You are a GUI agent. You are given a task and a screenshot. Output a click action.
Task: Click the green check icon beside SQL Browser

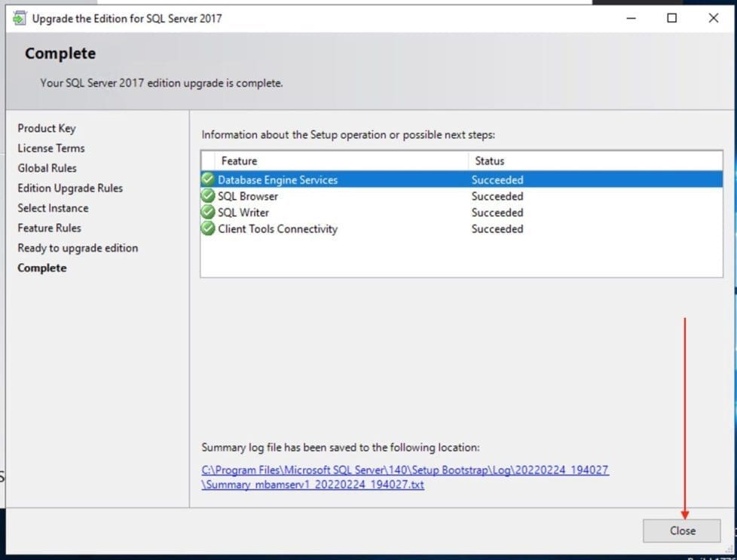point(209,196)
